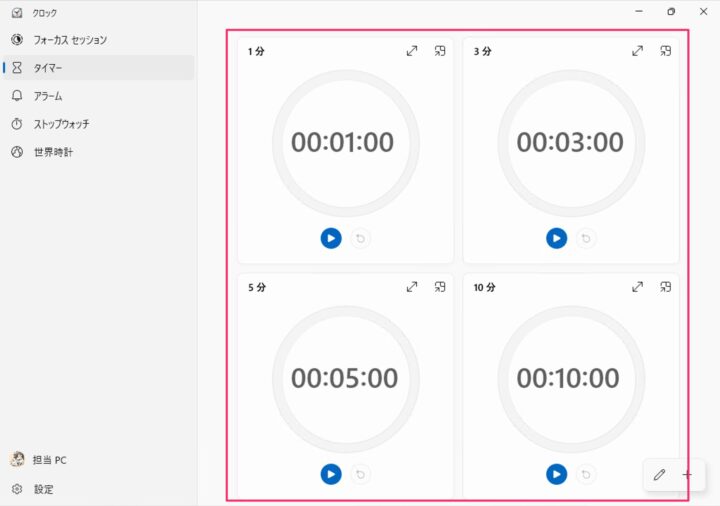Switch to the アラーム page
Viewport: 720px width, 506px height.
click(48, 96)
